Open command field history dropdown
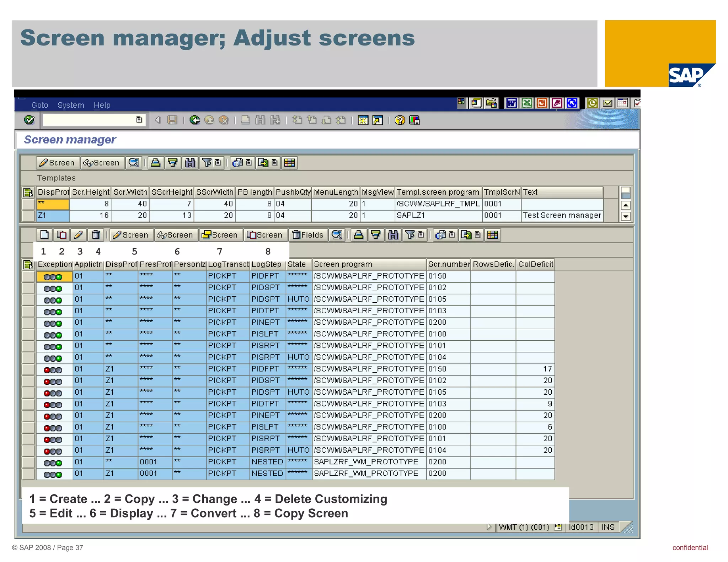 pos(139,120)
